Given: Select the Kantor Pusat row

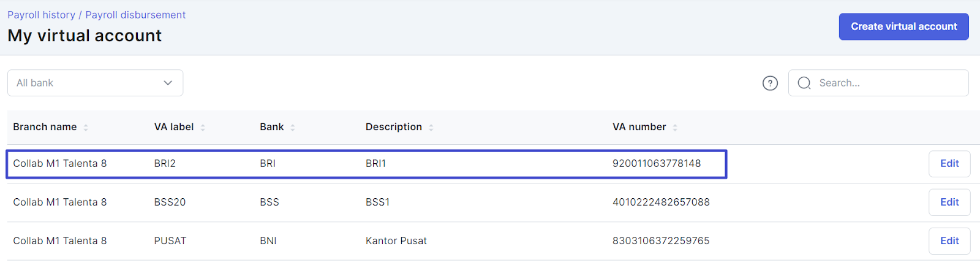Looking at the screenshot, I should pyautogui.click(x=490, y=241).
